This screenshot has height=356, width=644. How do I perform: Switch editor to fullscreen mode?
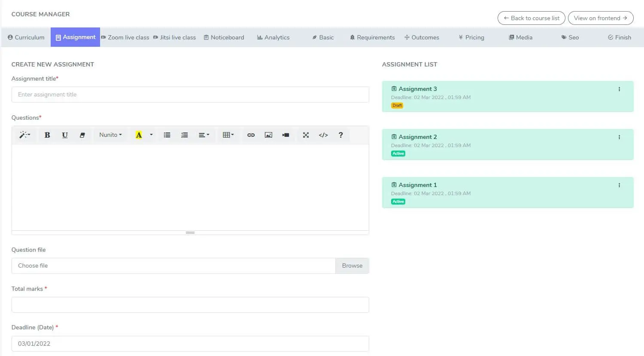(x=306, y=135)
